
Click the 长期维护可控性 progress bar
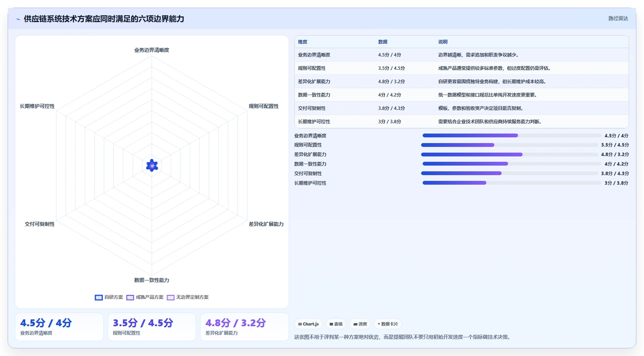point(512,183)
